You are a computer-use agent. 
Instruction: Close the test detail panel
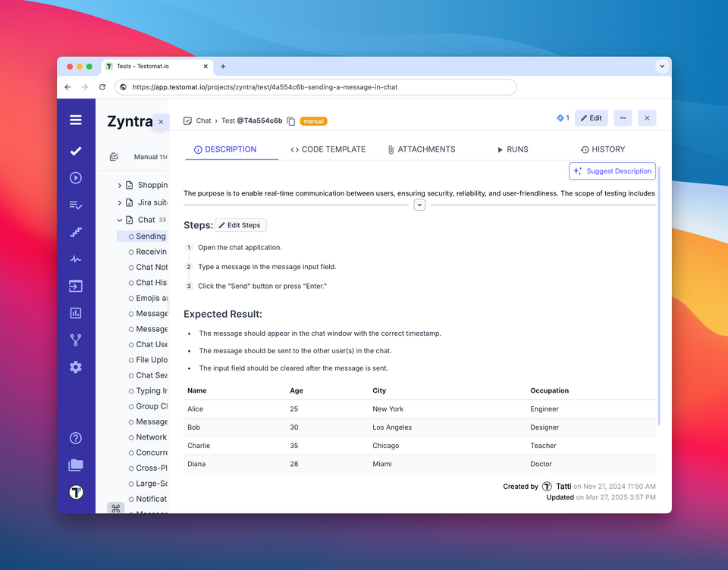coord(647,118)
